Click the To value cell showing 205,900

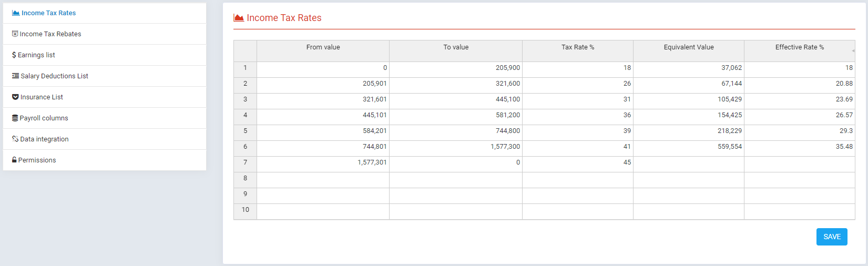(455, 68)
